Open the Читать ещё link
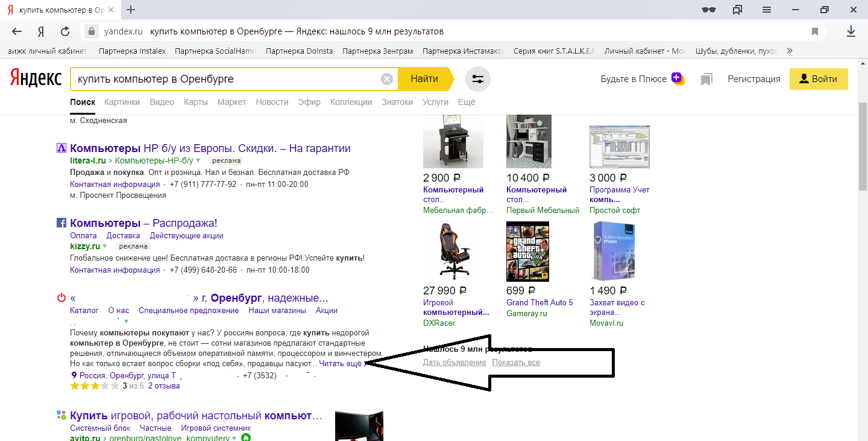 341,364
